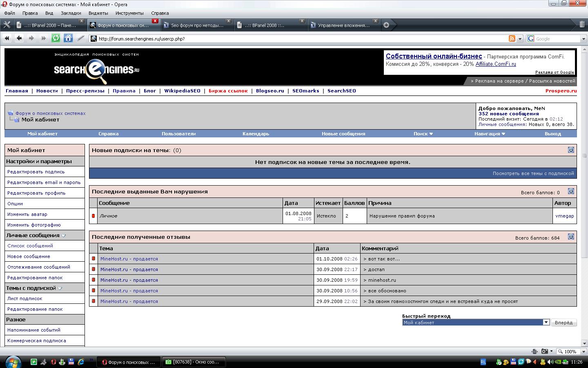Click the Wand password tool icon

click(x=81, y=38)
